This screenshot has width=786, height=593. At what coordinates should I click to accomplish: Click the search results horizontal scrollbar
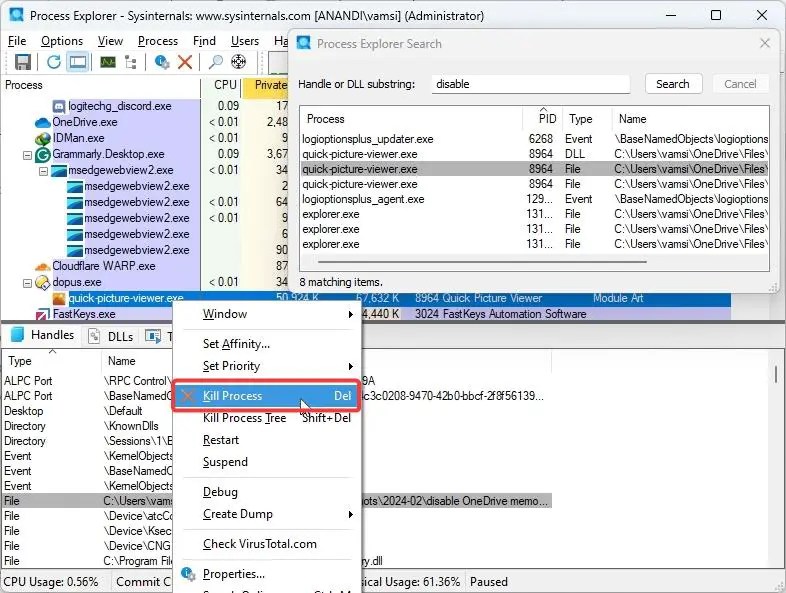point(482,262)
